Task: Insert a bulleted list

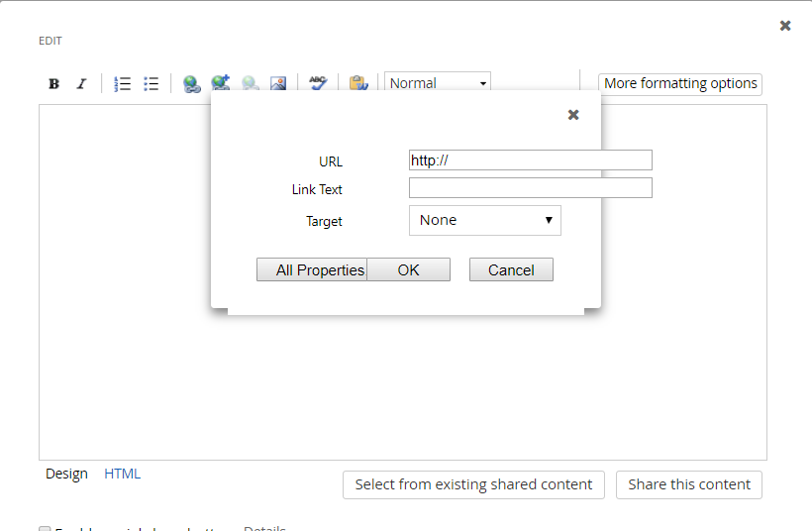Action: [151, 83]
